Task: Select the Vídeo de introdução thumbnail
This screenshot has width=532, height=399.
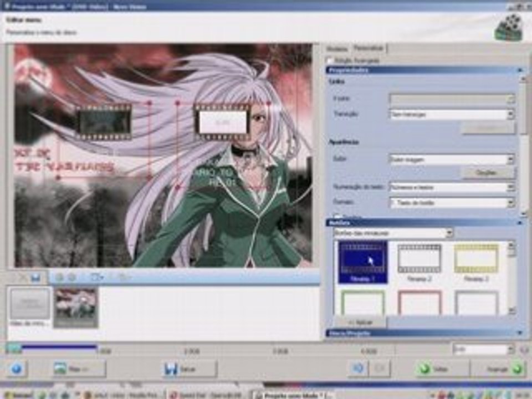Action: point(29,308)
